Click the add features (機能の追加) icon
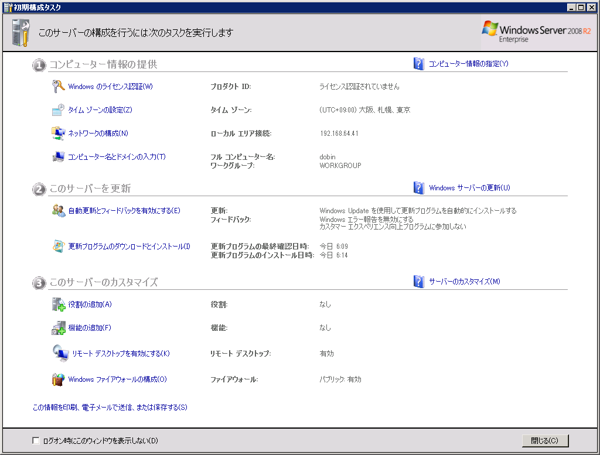 (x=59, y=328)
